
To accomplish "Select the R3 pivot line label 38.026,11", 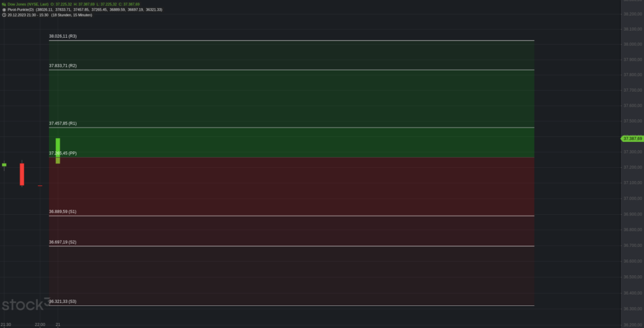I will pyautogui.click(x=63, y=36).
